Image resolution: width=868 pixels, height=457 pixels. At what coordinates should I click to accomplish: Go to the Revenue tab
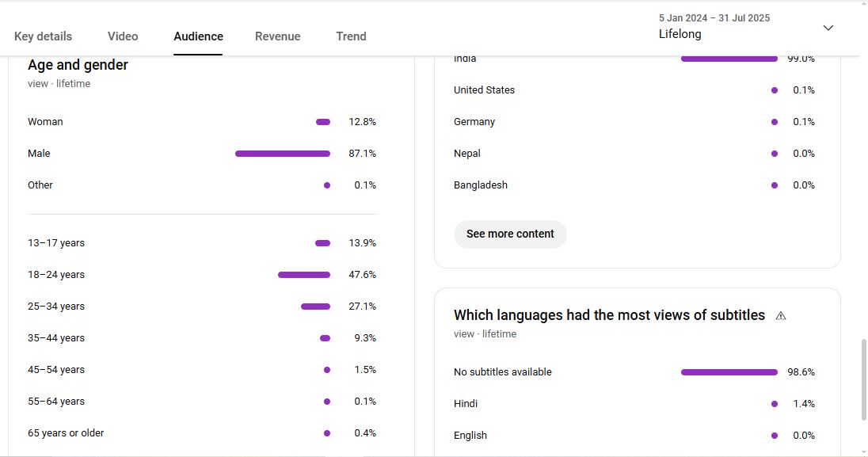tap(277, 36)
